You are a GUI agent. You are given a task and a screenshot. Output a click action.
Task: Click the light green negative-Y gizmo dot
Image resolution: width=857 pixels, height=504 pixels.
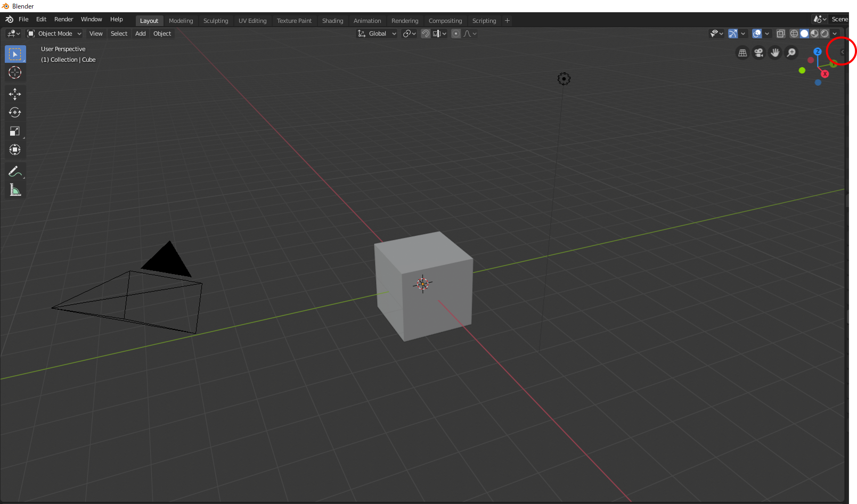pos(802,70)
